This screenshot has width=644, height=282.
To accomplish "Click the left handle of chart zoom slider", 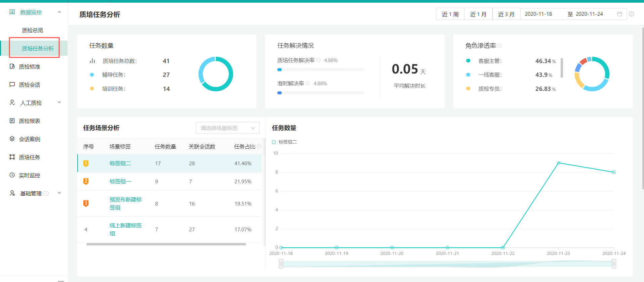I will pos(281,264).
